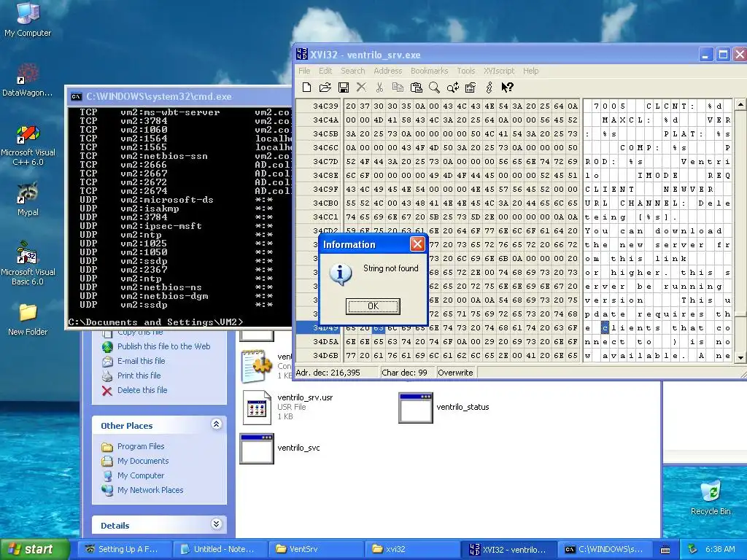Image resolution: width=747 pixels, height=560 pixels.
Task: Click E-mail this file link
Action: [x=141, y=361]
